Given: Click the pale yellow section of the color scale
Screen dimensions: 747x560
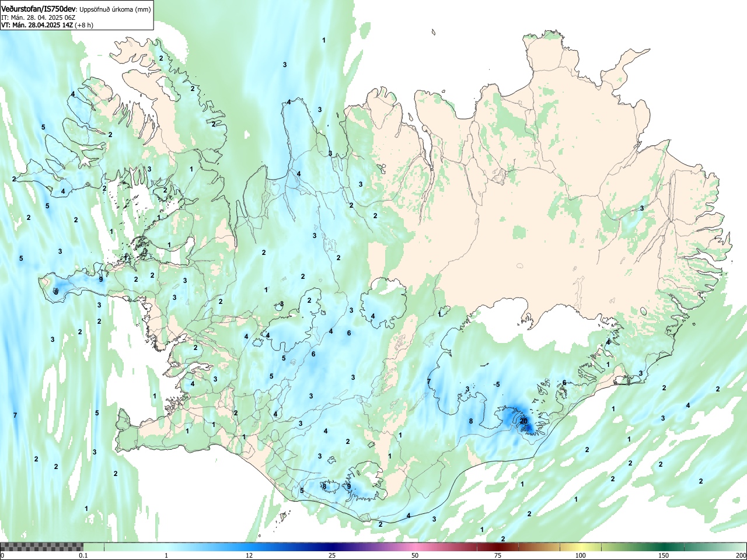Looking at the screenshot, I should tap(581, 547).
